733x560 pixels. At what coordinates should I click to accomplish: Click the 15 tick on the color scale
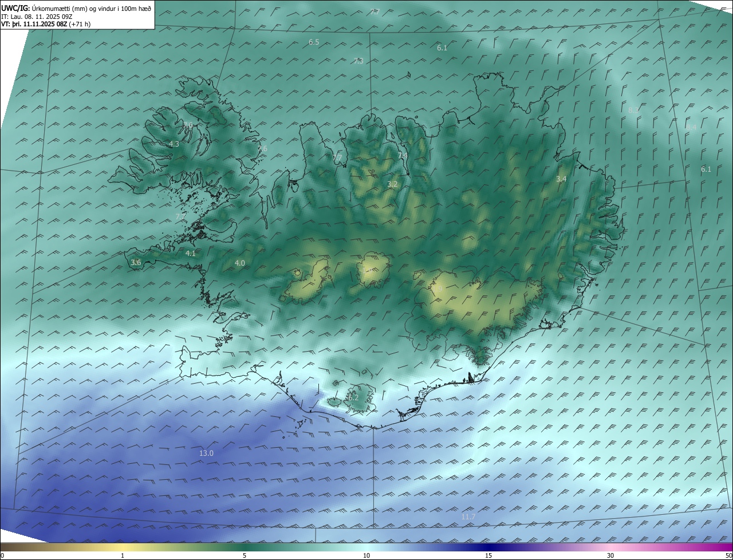[x=488, y=555]
